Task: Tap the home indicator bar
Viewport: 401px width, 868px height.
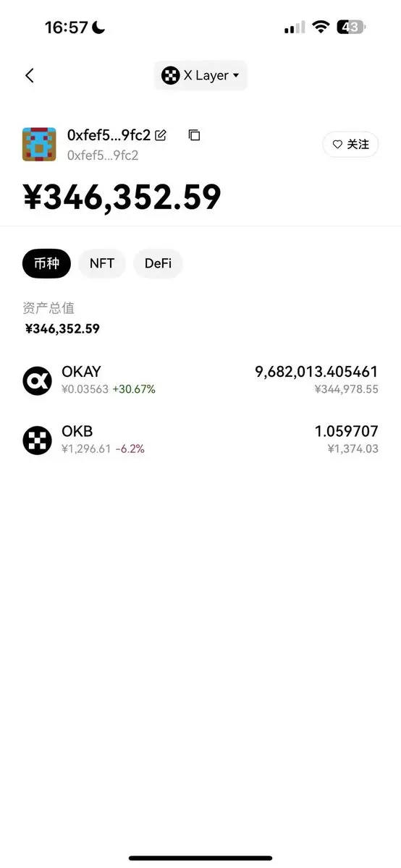Action: pyautogui.click(x=200, y=858)
